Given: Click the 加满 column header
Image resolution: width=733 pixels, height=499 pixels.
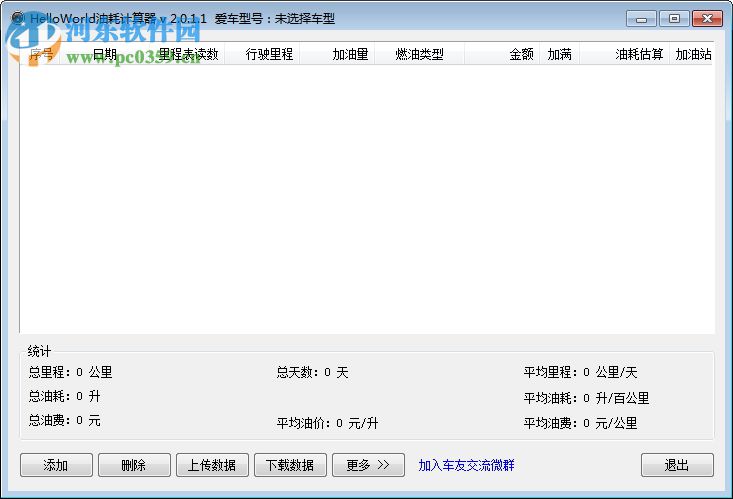Looking at the screenshot, I should (x=560, y=54).
